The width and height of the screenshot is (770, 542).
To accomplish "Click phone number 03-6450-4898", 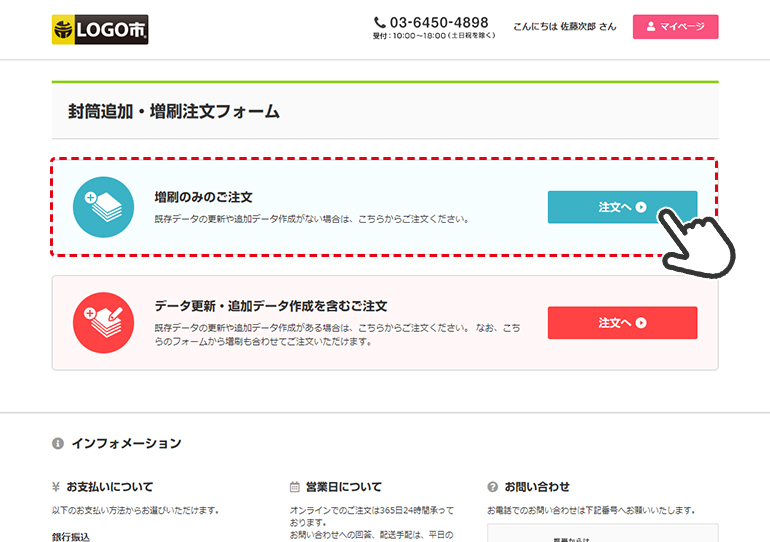I will 439,23.
